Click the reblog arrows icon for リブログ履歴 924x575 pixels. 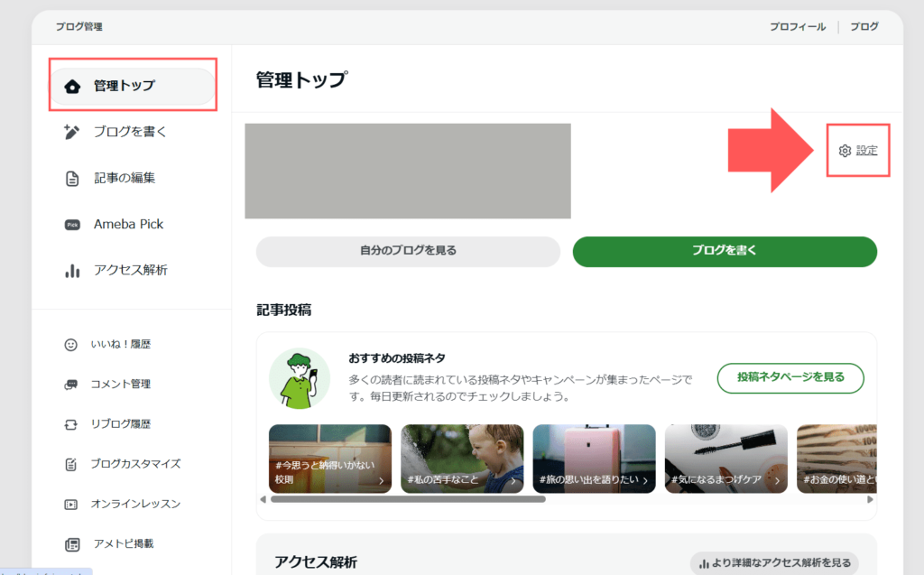coord(71,424)
